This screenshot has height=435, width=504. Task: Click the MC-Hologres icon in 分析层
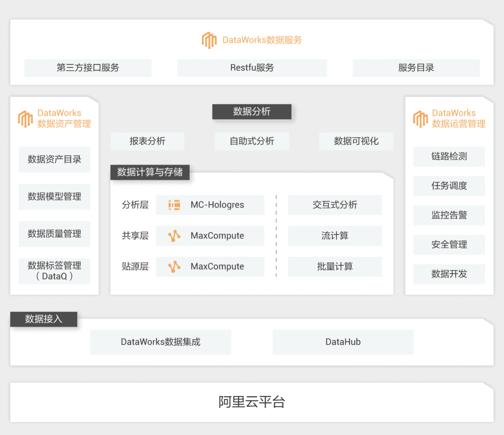tap(174, 205)
